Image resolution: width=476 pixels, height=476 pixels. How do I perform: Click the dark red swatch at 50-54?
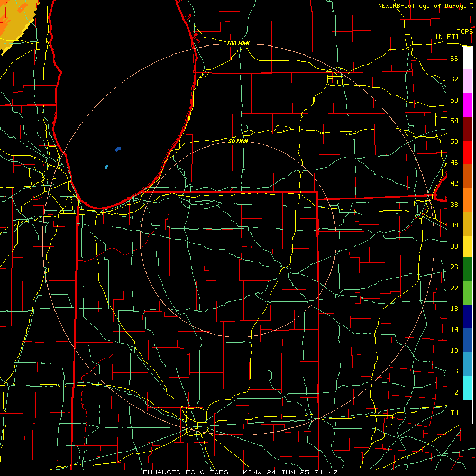click(x=467, y=129)
